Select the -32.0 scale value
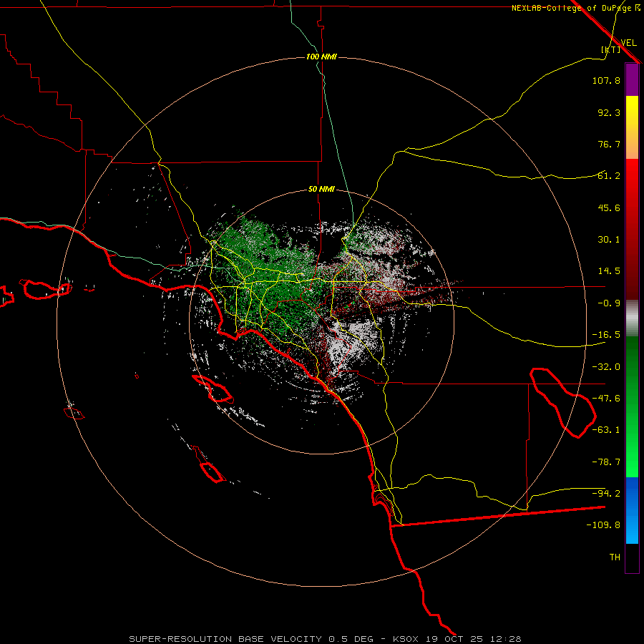644x644 pixels. (x=606, y=367)
